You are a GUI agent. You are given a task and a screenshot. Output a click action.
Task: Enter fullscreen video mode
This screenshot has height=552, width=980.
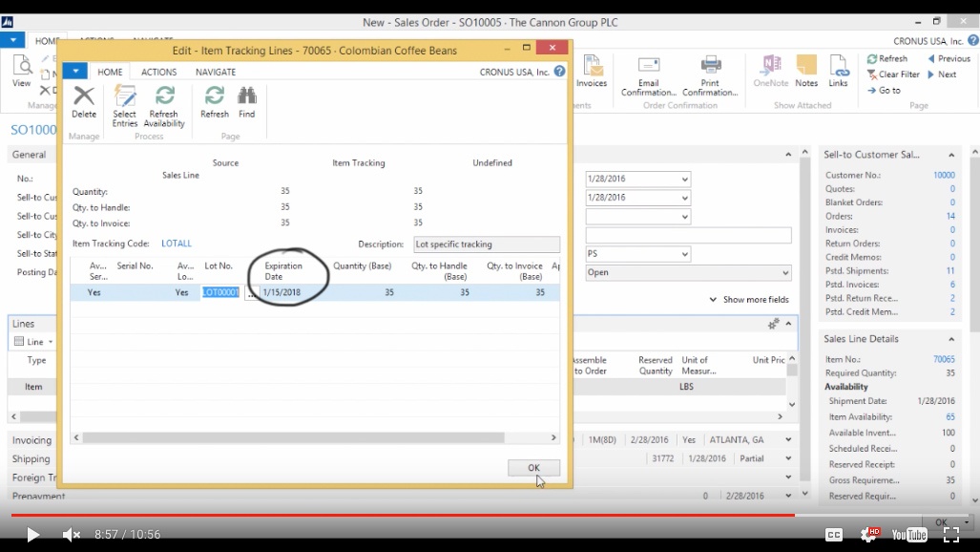coord(951,535)
